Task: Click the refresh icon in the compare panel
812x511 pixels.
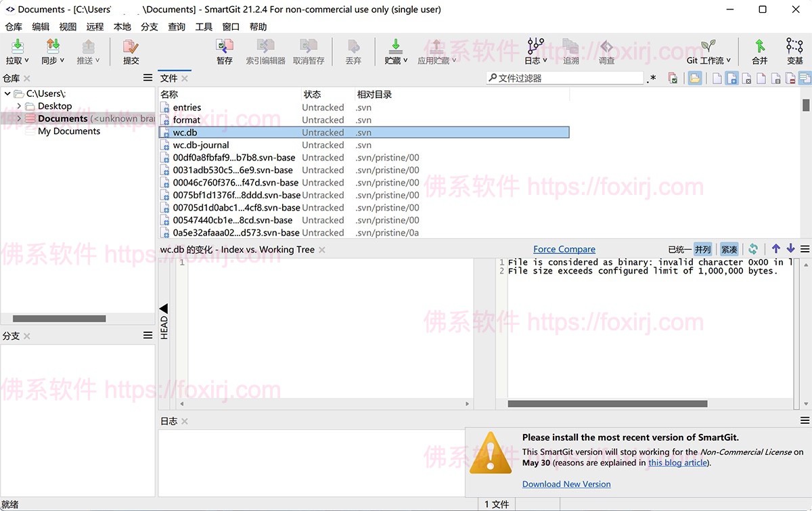Action: click(x=753, y=249)
